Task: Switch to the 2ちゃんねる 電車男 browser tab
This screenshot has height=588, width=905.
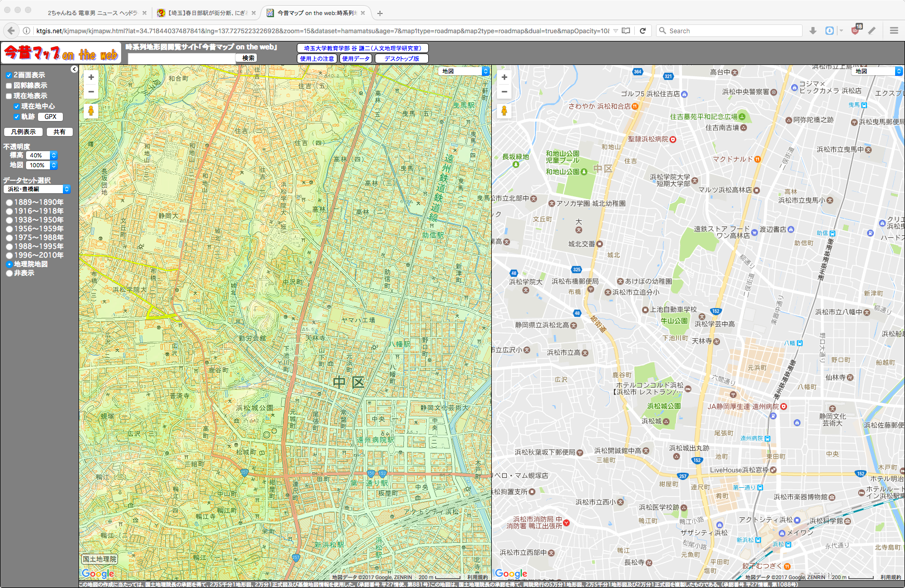Action: coord(92,13)
